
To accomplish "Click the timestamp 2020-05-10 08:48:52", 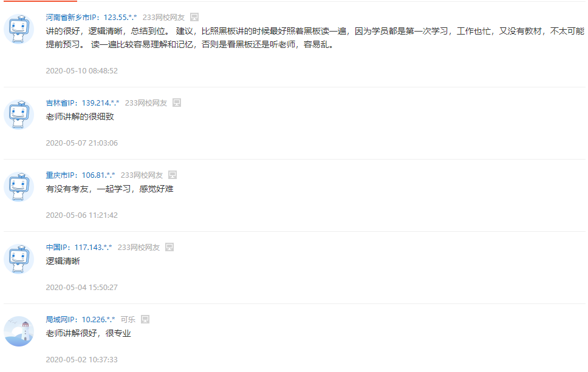I will point(82,71).
